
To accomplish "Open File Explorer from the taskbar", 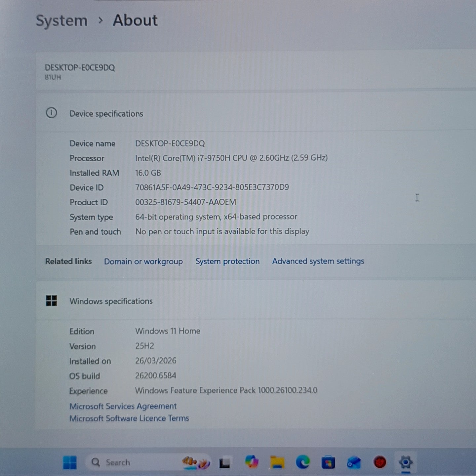I will pos(277,462).
